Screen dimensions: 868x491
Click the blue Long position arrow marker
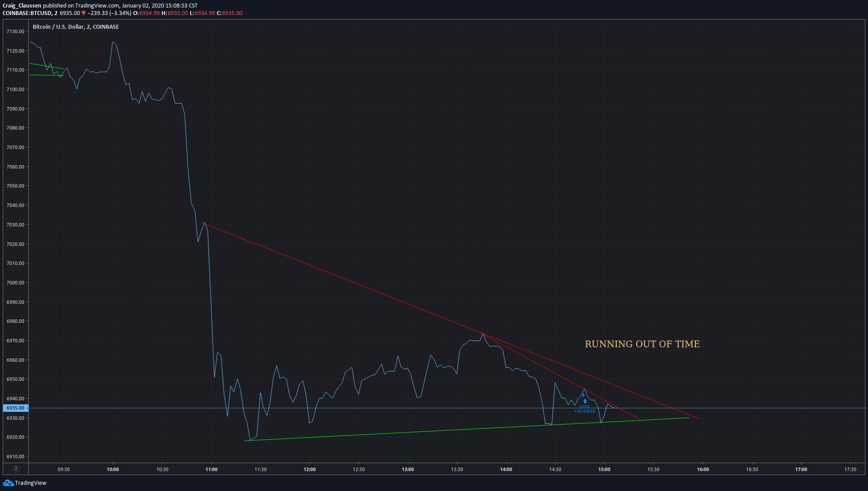pos(585,401)
